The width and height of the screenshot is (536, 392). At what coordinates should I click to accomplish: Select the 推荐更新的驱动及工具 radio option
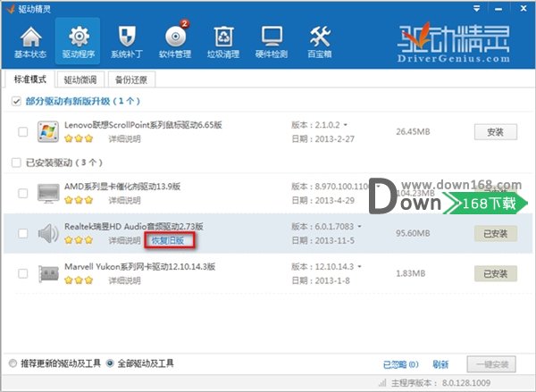pos(13,363)
